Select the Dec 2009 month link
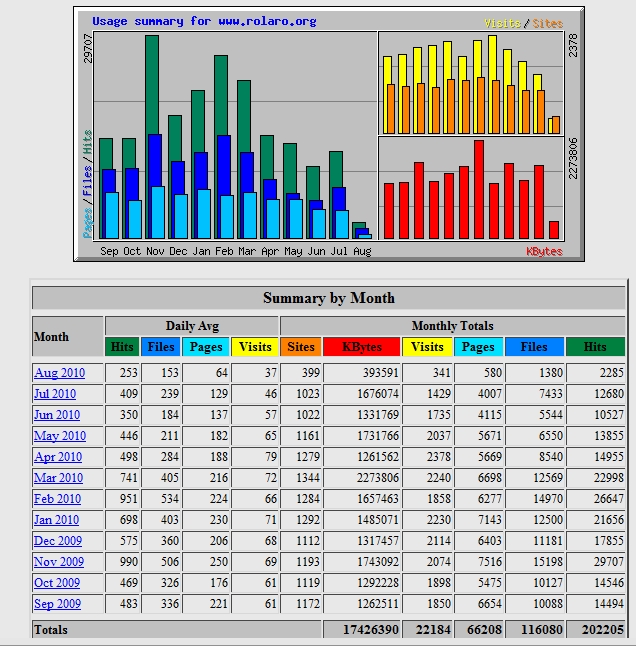Viewport: 636px width, 647px height. click(57, 541)
